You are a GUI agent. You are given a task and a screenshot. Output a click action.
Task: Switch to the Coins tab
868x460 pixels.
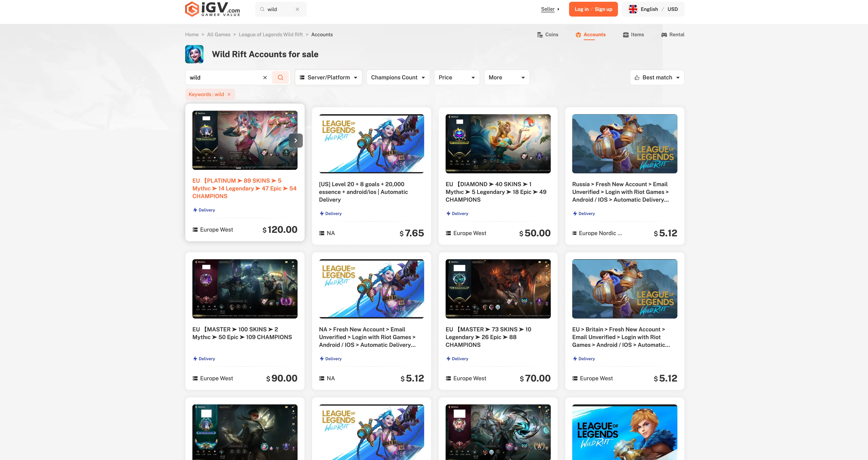point(548,35)
